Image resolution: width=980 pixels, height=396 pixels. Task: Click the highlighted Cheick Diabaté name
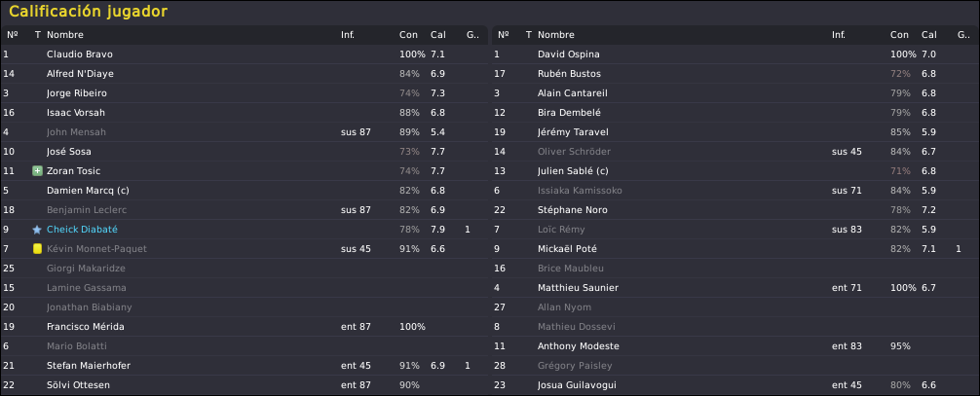[x=82, y=230]
